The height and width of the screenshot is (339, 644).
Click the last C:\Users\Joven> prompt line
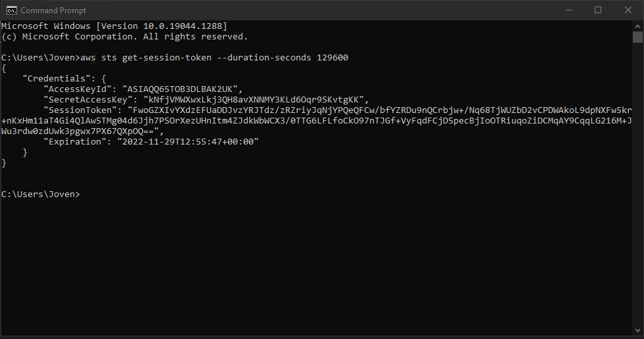40,194
